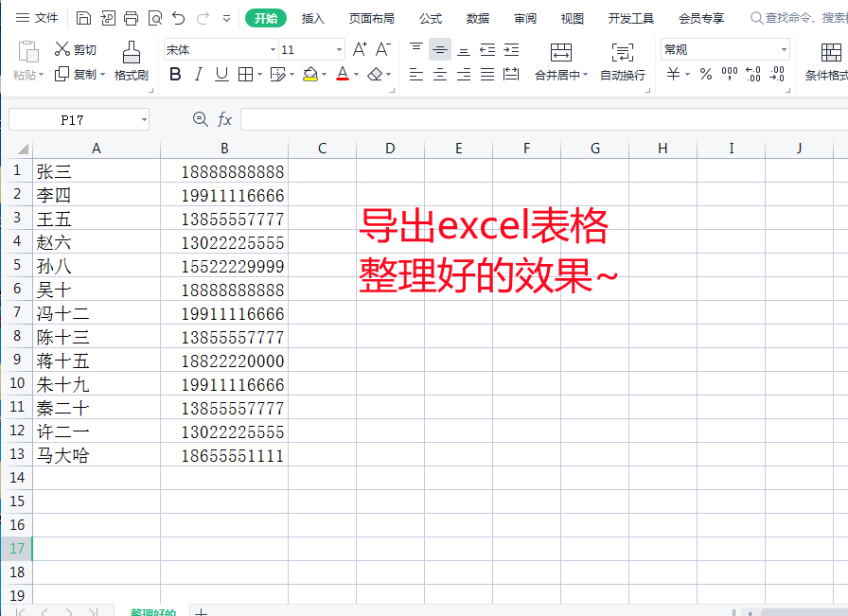The image size is (848, 616).
Task: Click the Borders icon
Action: click(245, 74)
